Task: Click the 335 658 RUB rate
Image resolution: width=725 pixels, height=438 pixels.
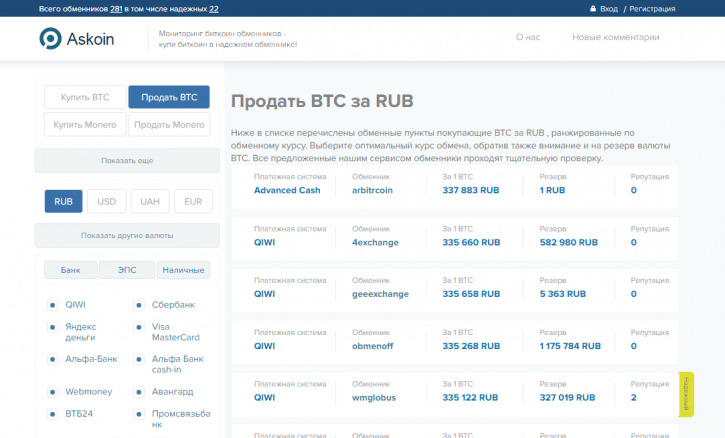Action: pyautogui.click(x=471, y=294)
